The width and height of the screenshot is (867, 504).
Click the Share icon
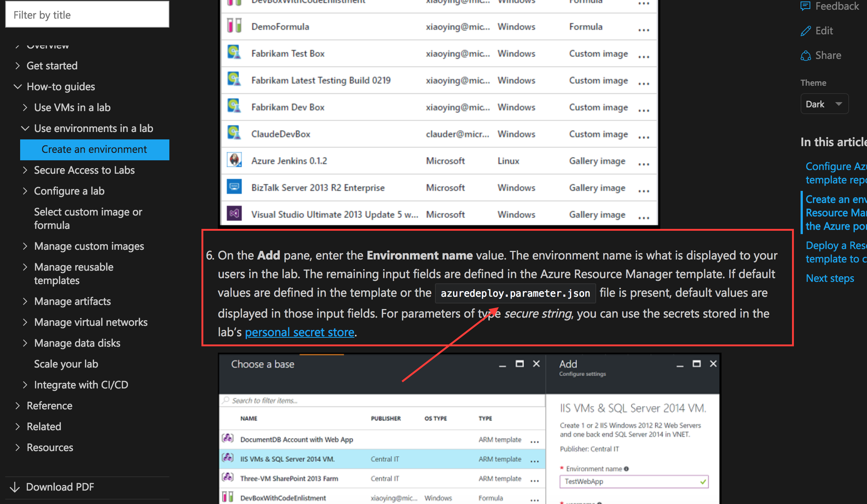coord(805,56)
